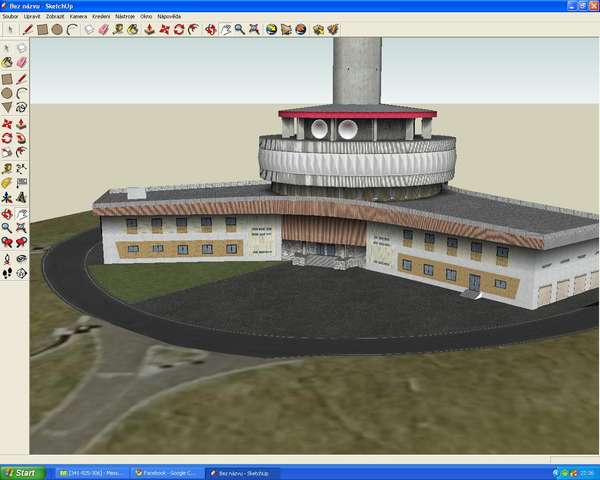Select Pan hand tool in top toolbar
This screenshot has height=480, width=600.
click(x=226, y=29)
